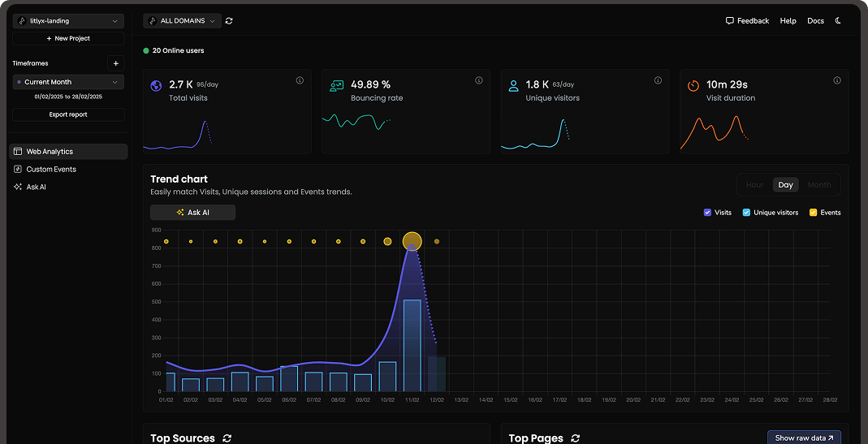Click the refresh icon beside ALL DOMAINS
This screenshot has height=444, width=868.
pos(229,21)
